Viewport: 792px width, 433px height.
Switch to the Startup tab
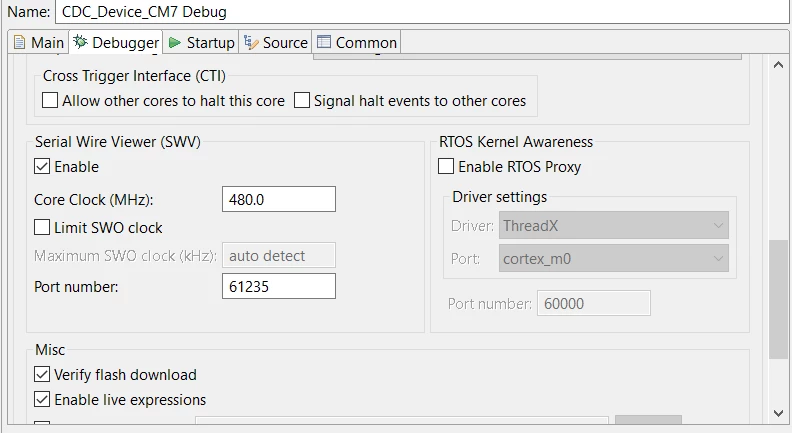point(202,42)
